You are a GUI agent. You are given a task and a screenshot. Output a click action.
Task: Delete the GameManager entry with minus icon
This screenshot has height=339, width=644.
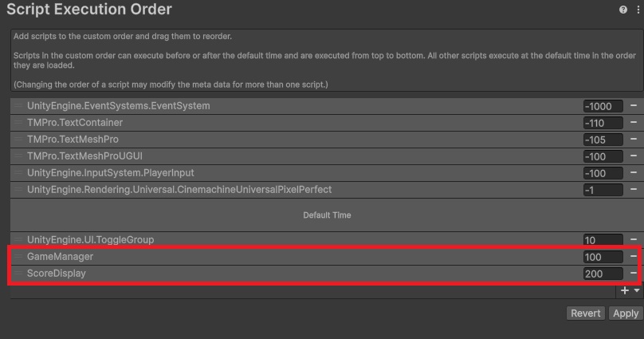point(634,257)
